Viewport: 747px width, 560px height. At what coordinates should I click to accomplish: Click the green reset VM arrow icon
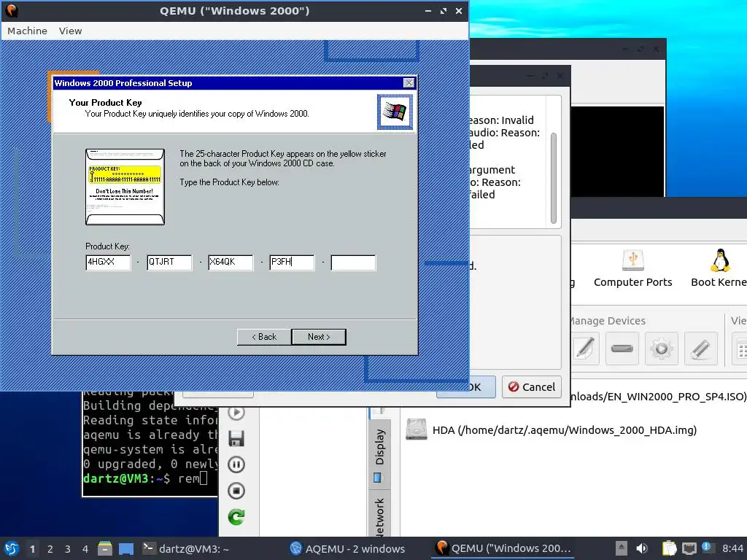point(236,517)
